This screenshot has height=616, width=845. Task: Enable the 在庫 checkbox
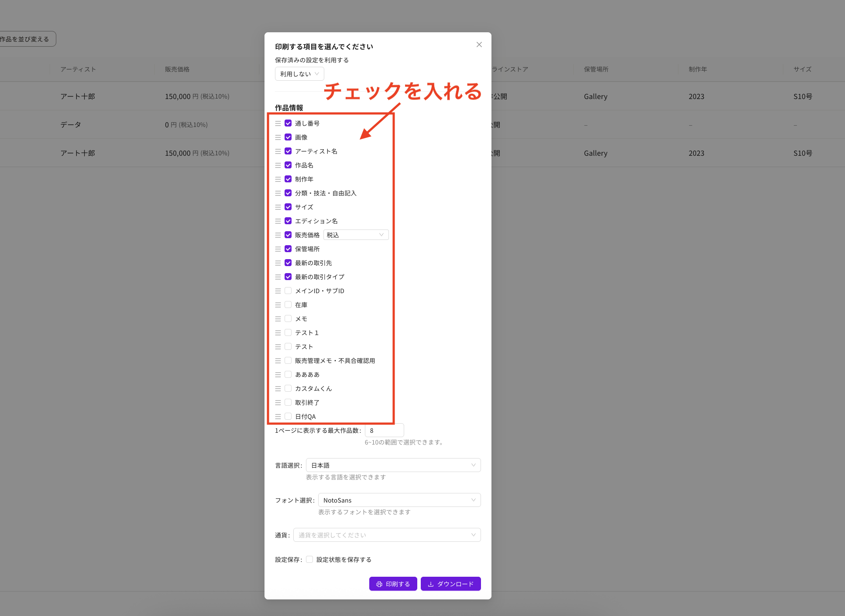[288, 305]
